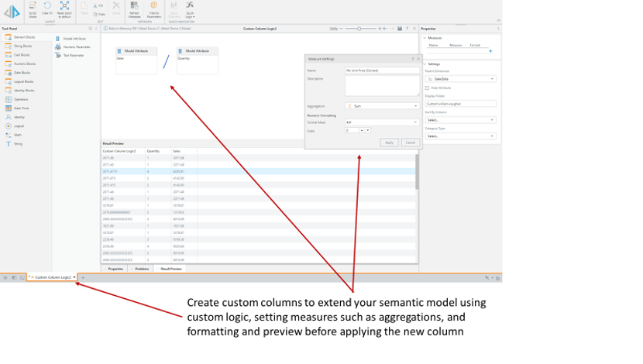The width and height of the screenshot is (643, 364).
Task: Switch to the Result Preview tab
Action: click(x=170, y=269)
